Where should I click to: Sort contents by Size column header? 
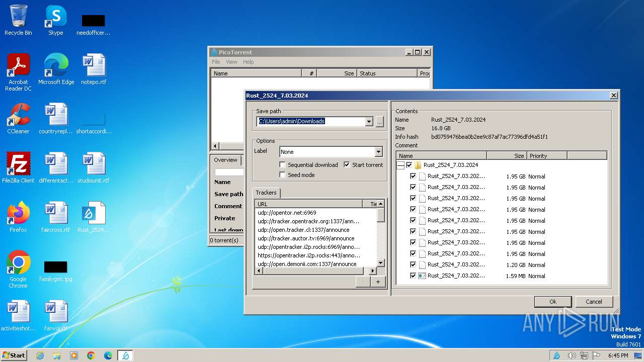tap(506, 156)
